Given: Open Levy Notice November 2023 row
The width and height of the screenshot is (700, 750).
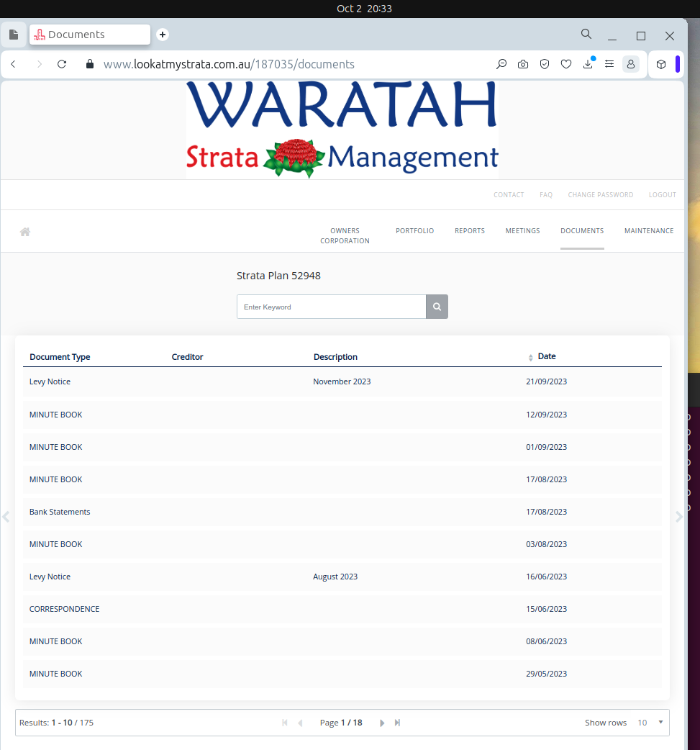Looking at the screenshot, I should coord(342,381).
